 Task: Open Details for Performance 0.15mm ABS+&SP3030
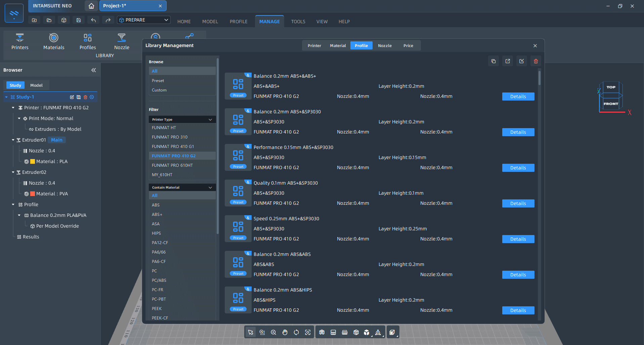(518, 168)
